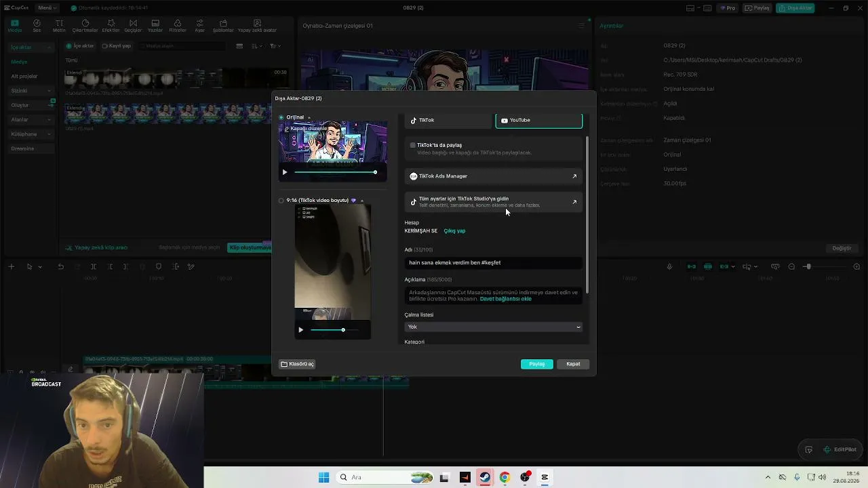
Task: Click the Davet bağlantısı ekle link
Action: [x=505, y=299]
